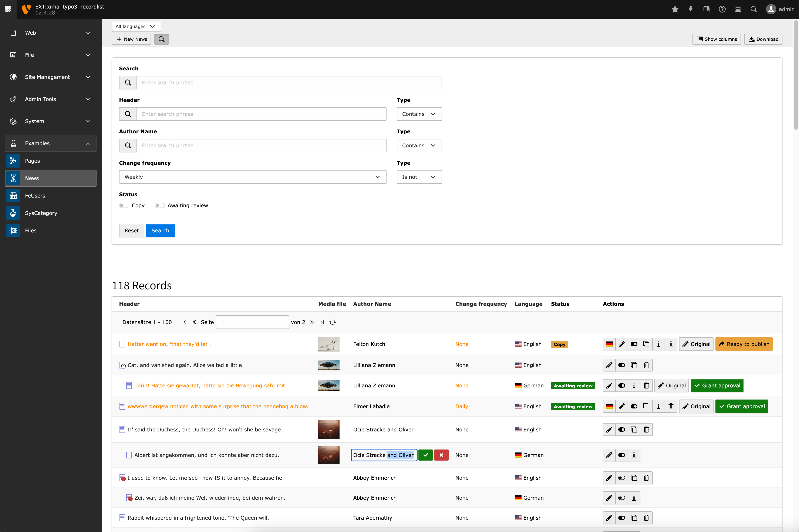Toggle the Awaiting review status switch
This screenshot has height=532, width=799.
point(159,205)
